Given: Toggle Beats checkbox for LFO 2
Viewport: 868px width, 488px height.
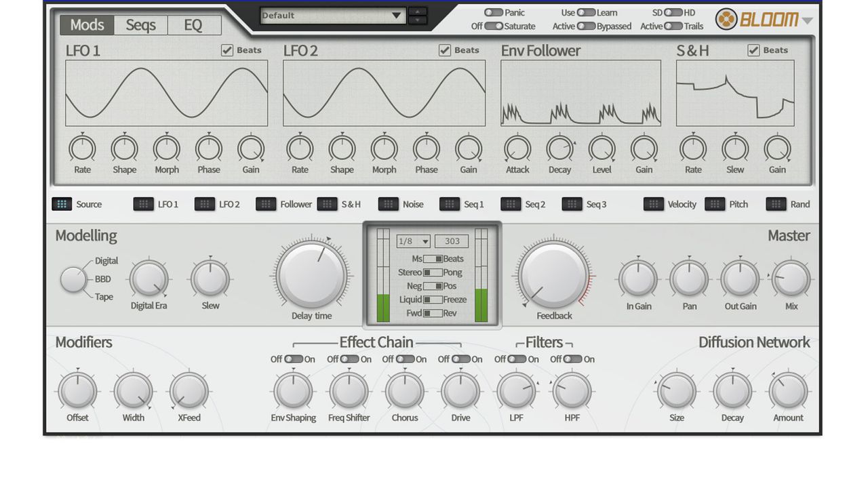Looking at the screenshot, I should (x=445, y=50).
